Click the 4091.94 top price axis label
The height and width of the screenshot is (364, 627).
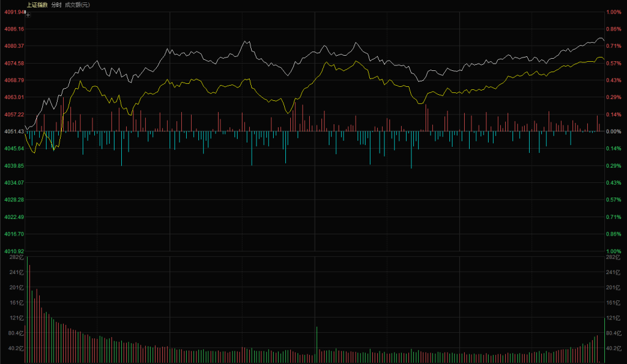(x=13, y=12)
